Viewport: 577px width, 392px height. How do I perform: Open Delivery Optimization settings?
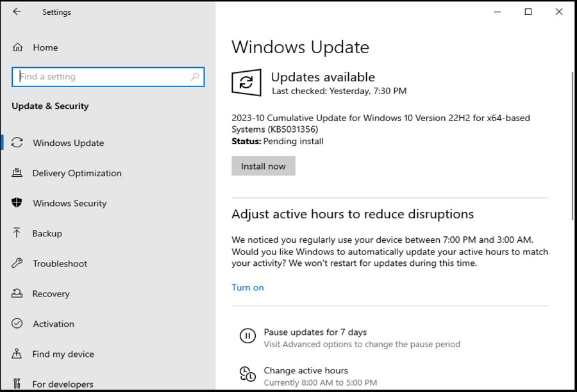coord(76,173)
